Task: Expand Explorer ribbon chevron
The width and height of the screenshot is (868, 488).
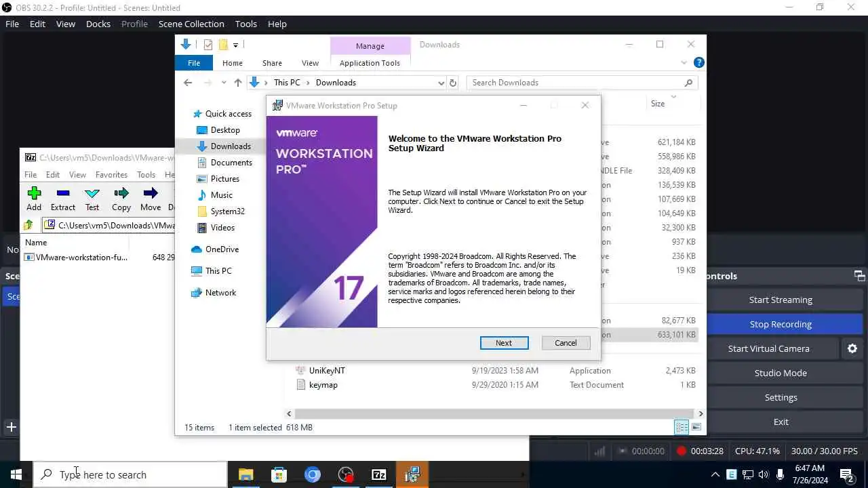Action: click(684, 63)
